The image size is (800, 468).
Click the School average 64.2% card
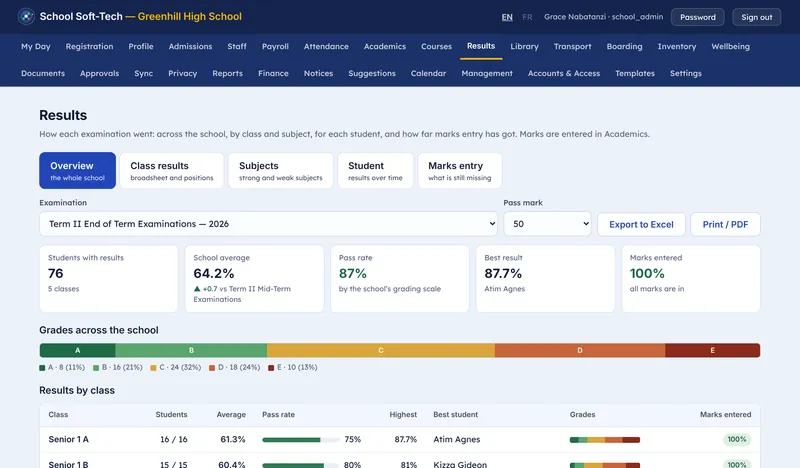click(254, 279)
